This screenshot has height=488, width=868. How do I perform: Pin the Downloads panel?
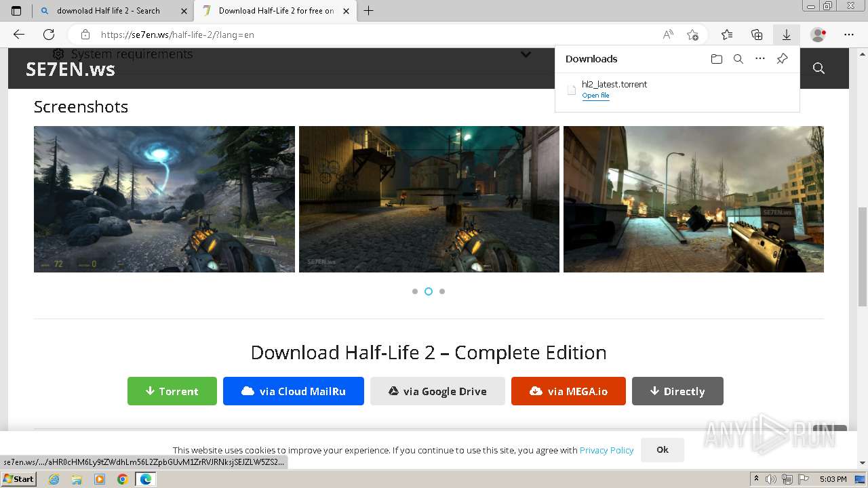782,59
